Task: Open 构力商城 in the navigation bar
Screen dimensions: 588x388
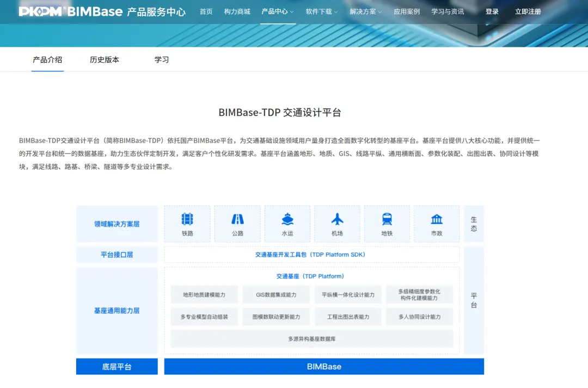Action: tap(237, 11)
